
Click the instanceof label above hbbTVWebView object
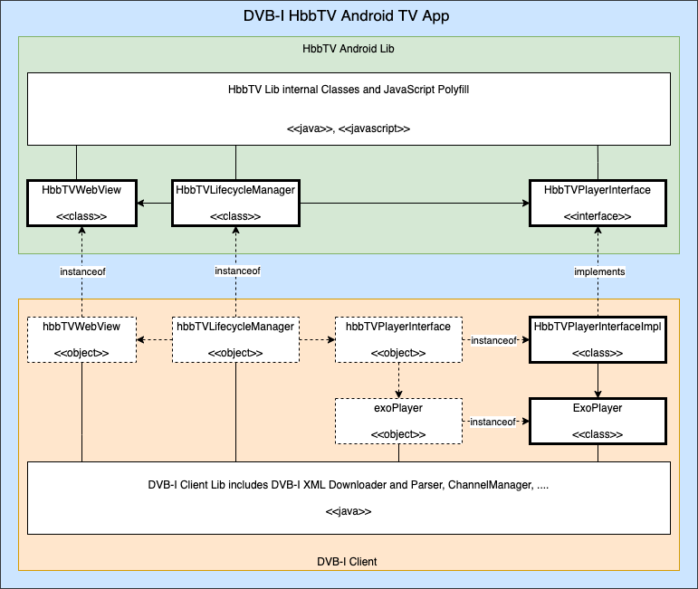[81, 270]
